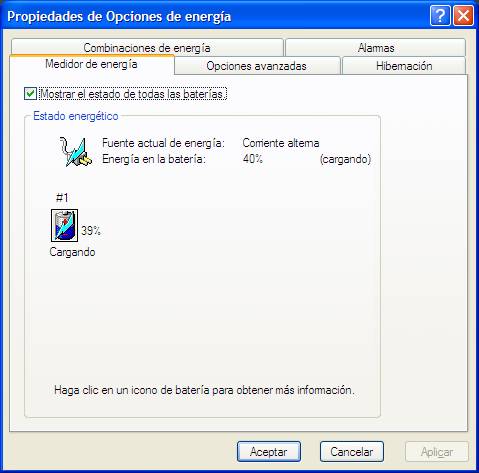The width and height of the screenshot is (479, 473).
Task: Close the Opciones de energía dialog
Action: coord(463,15)
